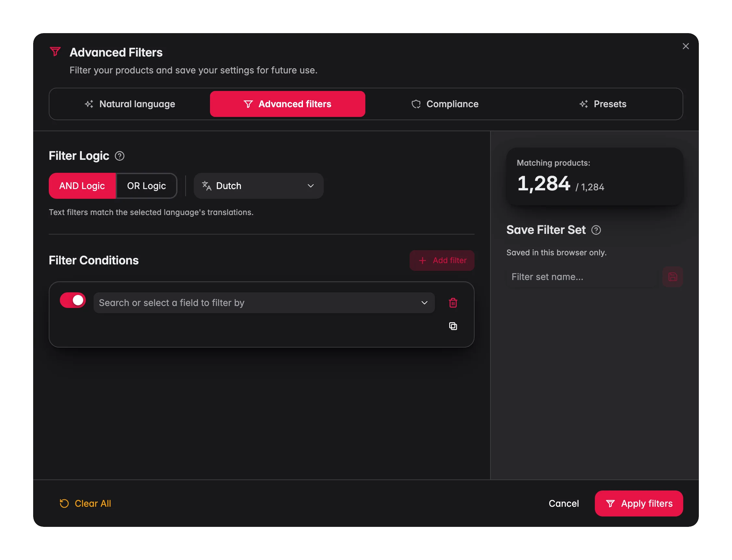Click the Add filter button
This screenshot has height=560, width=732.
pos(442,260)
